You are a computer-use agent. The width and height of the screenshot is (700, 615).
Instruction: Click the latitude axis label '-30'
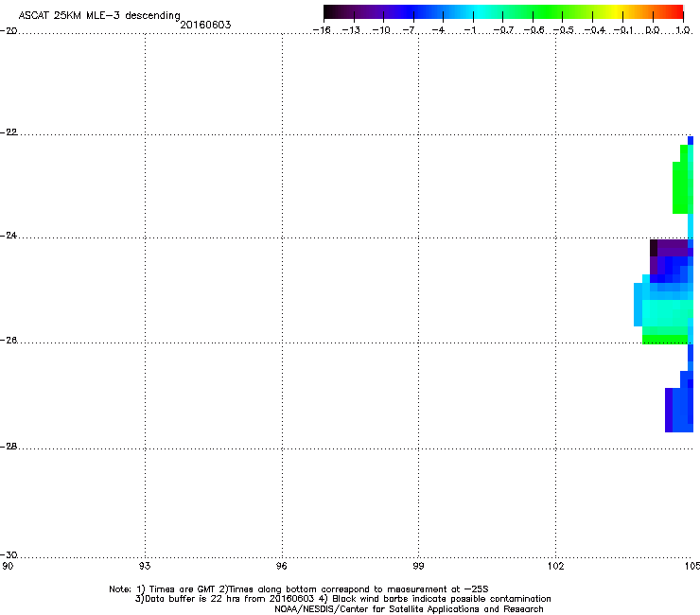[x=9, y=554]
